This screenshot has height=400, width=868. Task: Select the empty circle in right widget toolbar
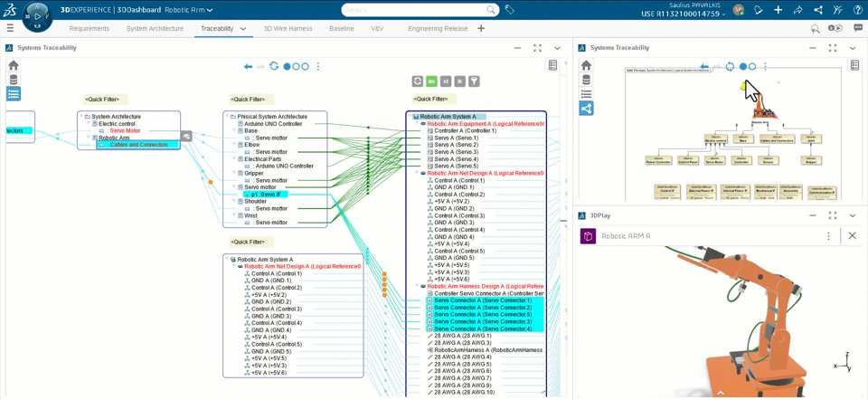[x=752, y=66]
